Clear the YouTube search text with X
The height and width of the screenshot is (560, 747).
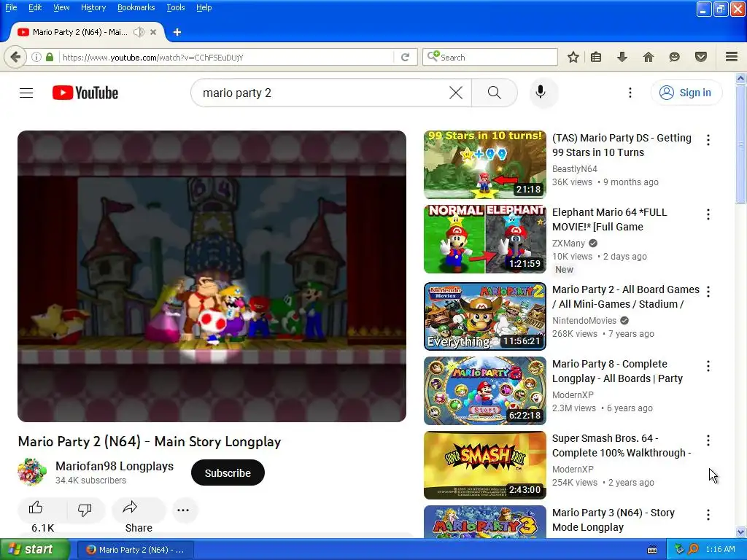click(x=456, y=93)
